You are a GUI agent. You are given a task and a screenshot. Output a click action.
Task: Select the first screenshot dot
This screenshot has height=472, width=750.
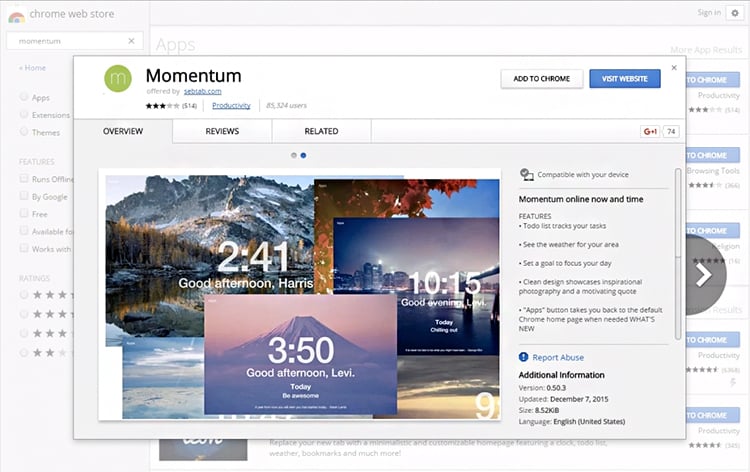click(294, 155)
